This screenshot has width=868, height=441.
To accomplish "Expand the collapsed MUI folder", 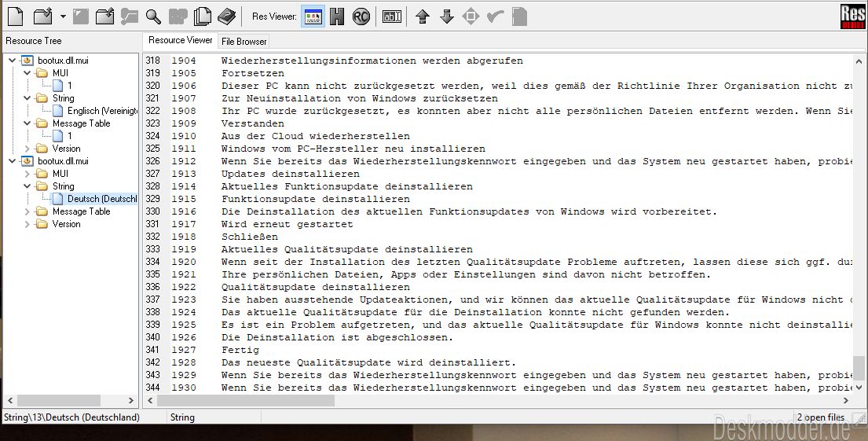I will point(27,174).
